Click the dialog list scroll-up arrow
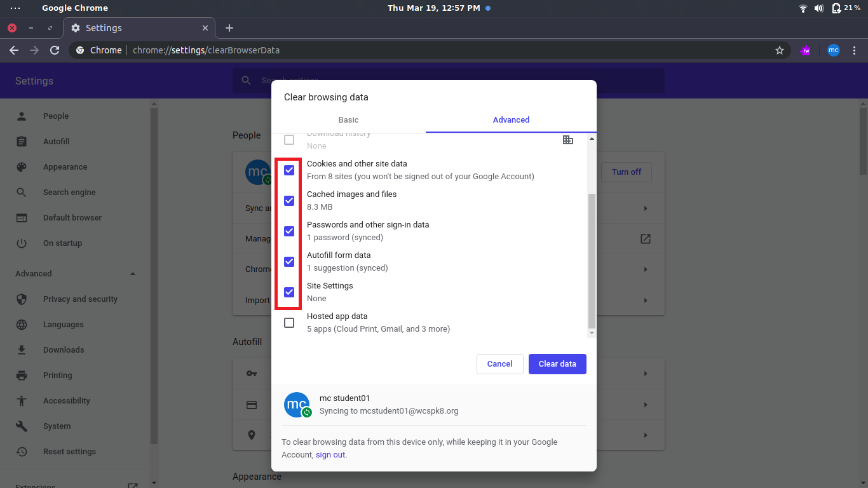 592,139
